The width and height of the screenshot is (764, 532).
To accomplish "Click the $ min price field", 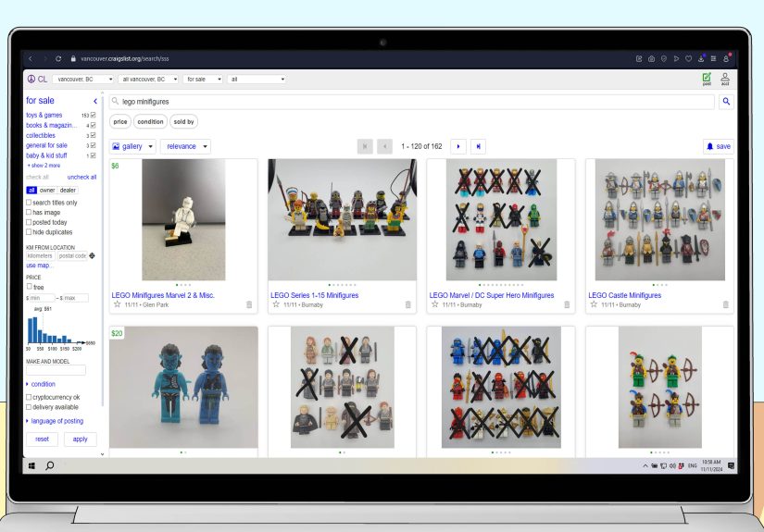I will point(41,298).
